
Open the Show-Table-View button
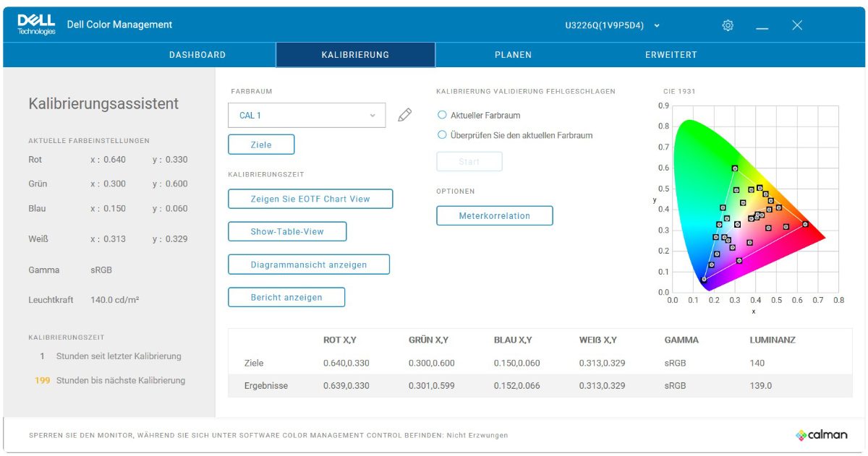287,232
